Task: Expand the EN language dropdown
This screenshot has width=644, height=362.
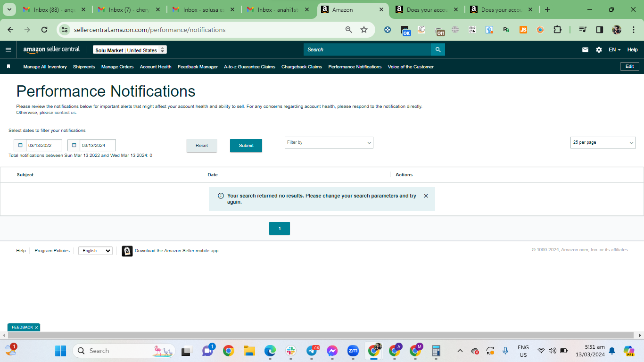Action: pos(614,49)
